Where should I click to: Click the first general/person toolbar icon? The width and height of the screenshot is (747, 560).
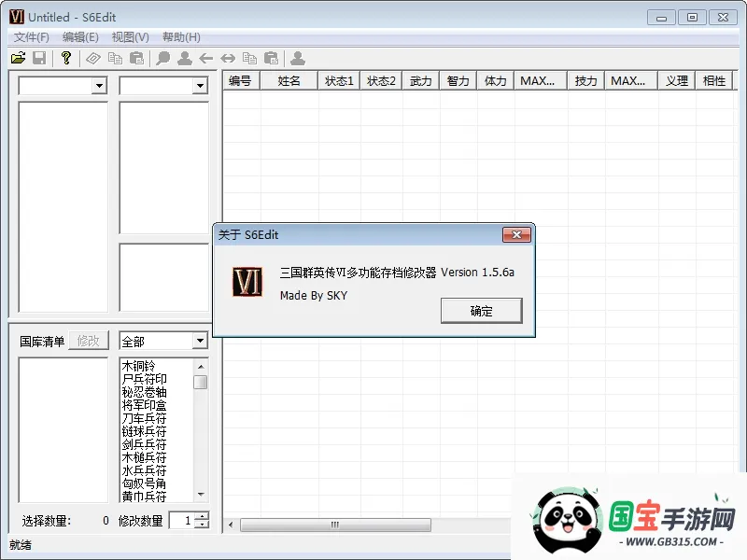click(x=186, y=58)
